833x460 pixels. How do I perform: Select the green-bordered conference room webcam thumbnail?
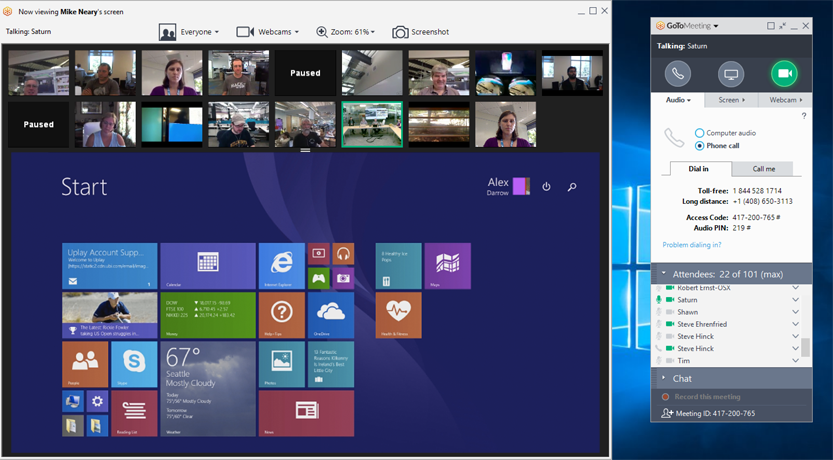point(372,124)
